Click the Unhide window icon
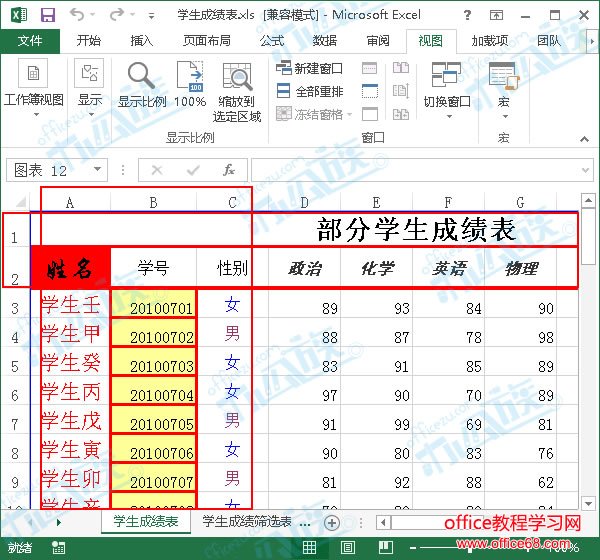This screenshot has width=600, height=560. [370, 114]
